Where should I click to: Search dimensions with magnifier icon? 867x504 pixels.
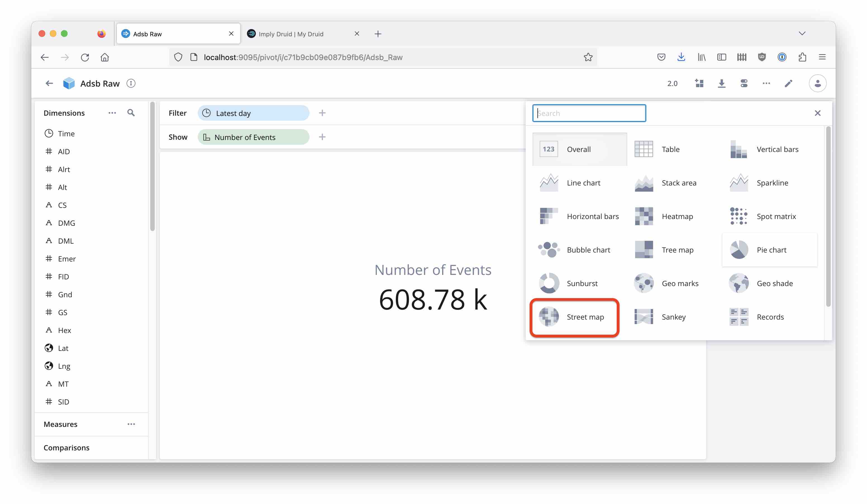pos(131,113)
